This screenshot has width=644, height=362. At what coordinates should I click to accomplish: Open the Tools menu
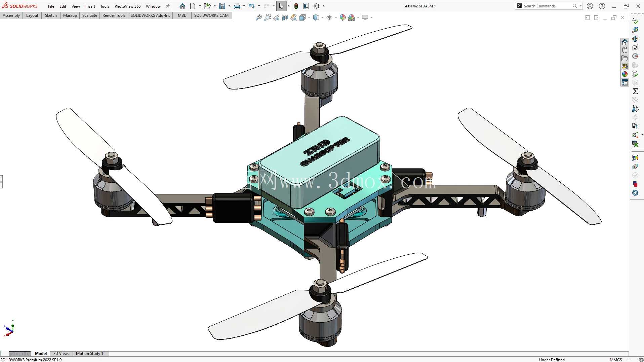pyautogui.click(x=105, y=6)
